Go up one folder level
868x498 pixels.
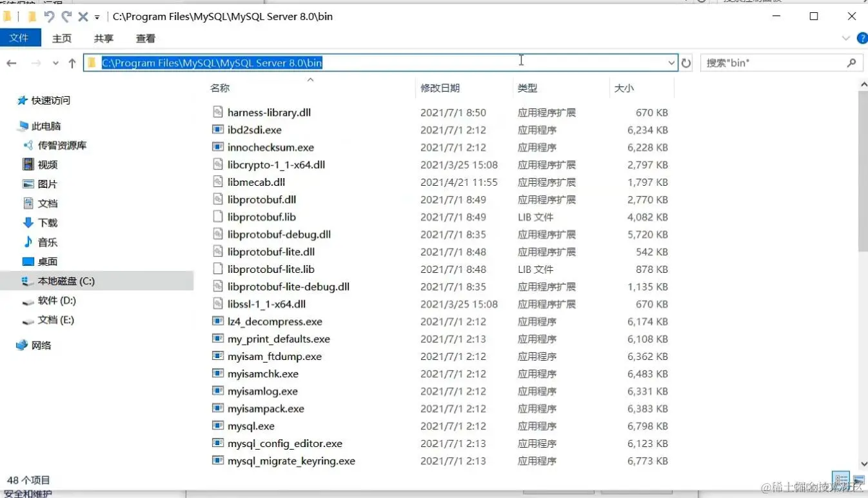pos(72,63)
